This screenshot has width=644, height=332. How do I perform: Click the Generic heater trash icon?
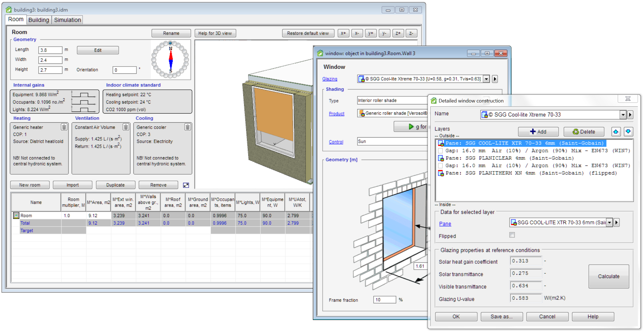(x=64, y=127)
